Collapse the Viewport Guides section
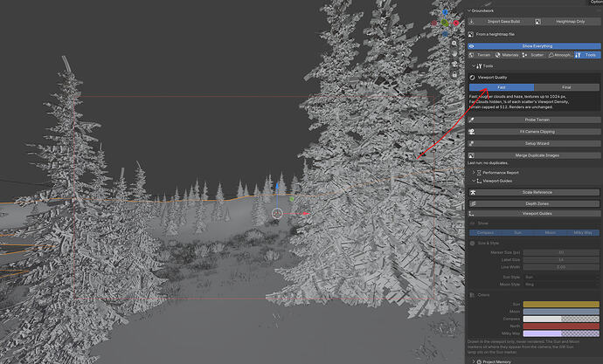The width and height of the screenshot is (603, 364). click(474, 181)
